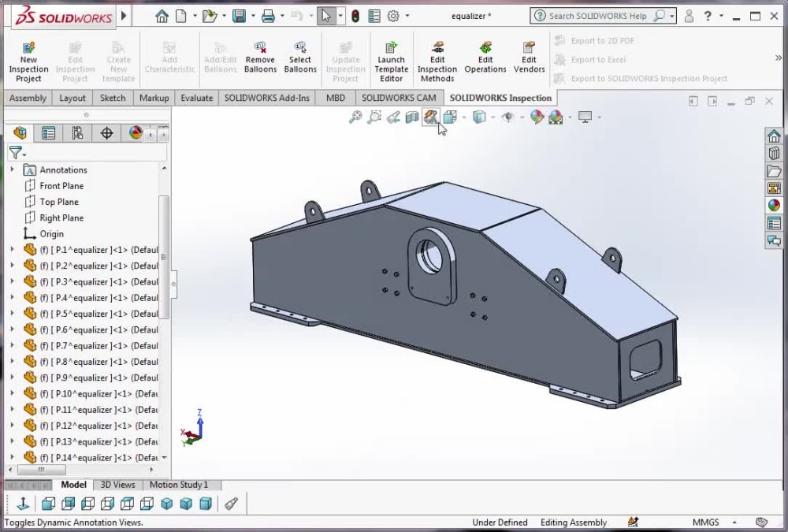Switch to SOLIDWORKS CAM tab
Screen dimensions: 788x532
[x=399, y=98]
